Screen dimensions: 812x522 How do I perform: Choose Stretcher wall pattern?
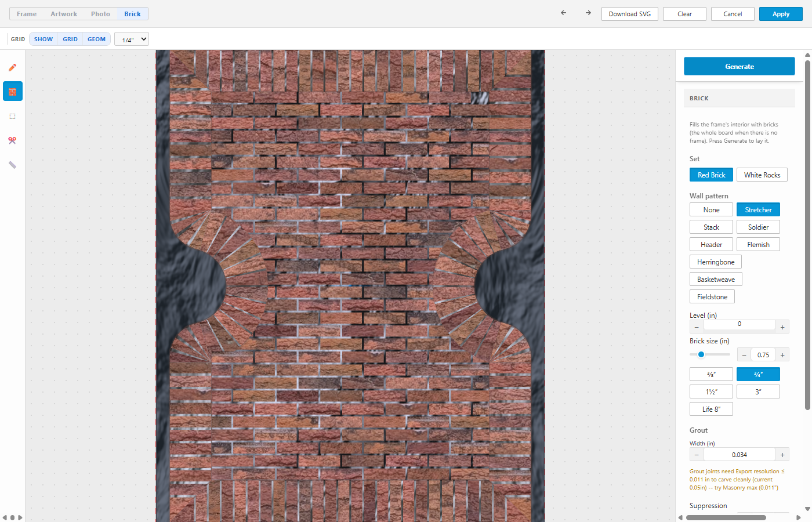758,209
